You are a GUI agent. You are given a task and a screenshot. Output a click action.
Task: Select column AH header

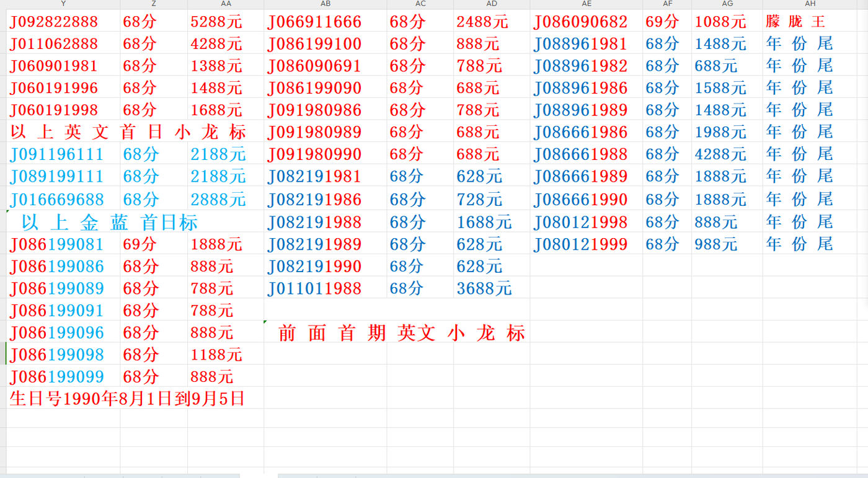point(810,4)
